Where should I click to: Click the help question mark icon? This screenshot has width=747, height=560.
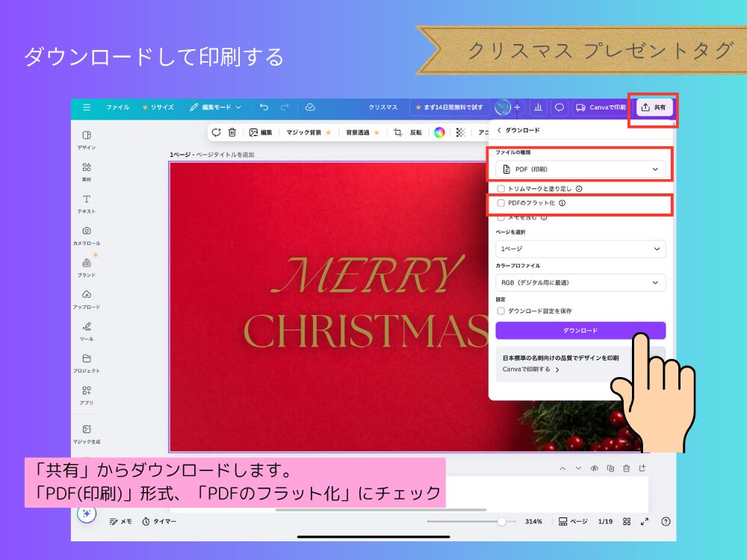(x=666, y=521)
